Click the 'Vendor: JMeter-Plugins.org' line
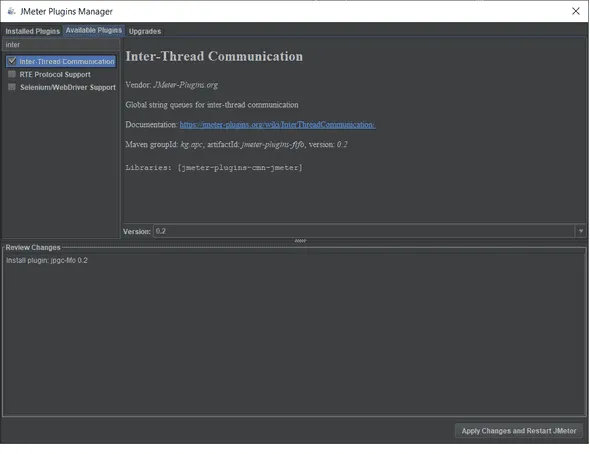Viewport: 590px width, 454px height. pyautogui.click(x=172, y=85)
